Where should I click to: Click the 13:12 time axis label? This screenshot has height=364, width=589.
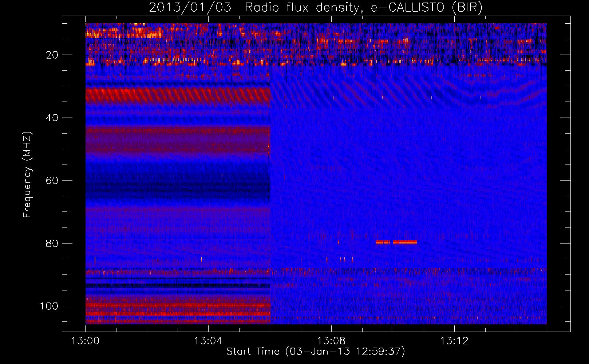[x=454, y=341]
